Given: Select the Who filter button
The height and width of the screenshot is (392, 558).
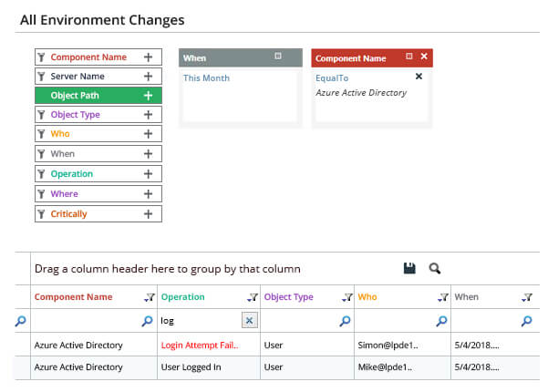Looking at the screenshot, I should pos(98,134).
